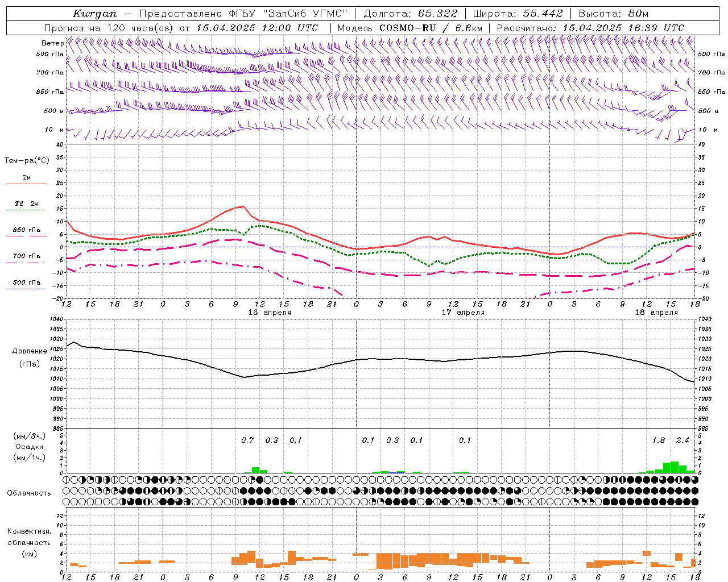Click the Осадки precipitation label
The image size is (728, 582).
click(x=29, y=447)
